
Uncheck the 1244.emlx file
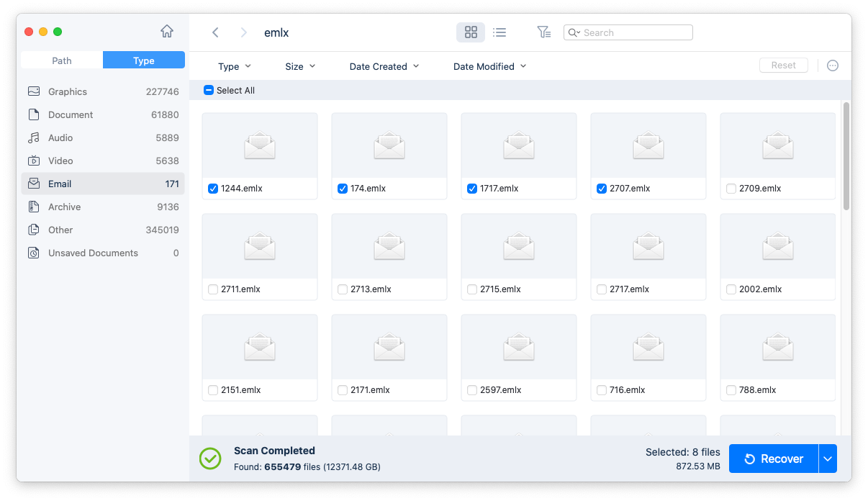click(x=212, y=188)
